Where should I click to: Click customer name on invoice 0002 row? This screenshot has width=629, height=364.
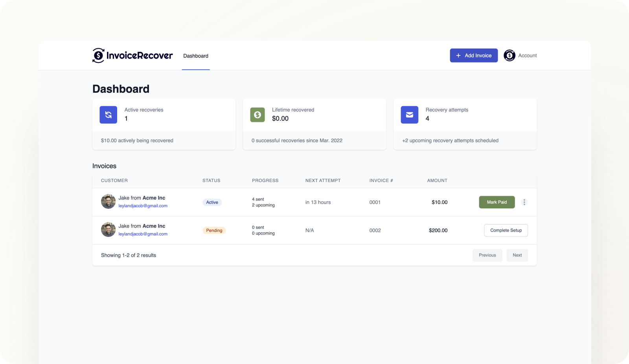coord(142,226)
